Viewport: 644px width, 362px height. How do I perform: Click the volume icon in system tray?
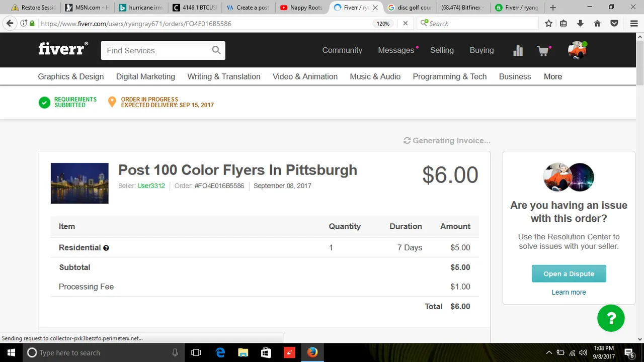click(x=583, y=352)
